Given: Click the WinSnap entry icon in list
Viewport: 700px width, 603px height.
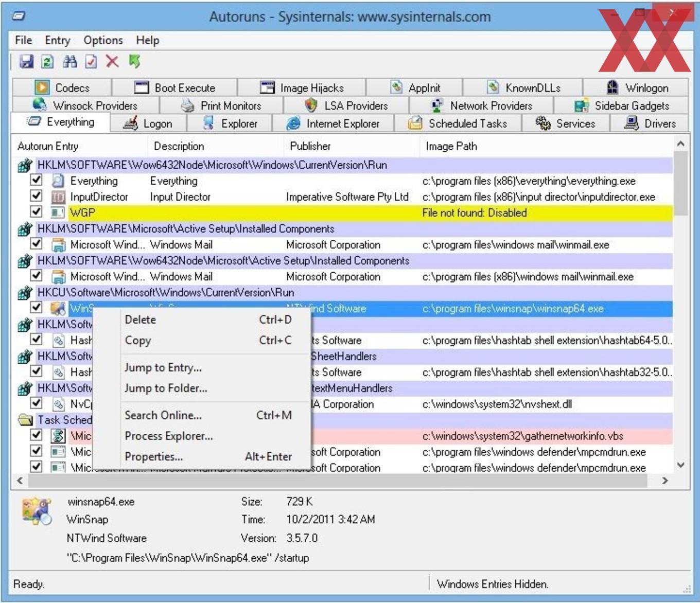Looking at the screenshot, I should 58,309.
